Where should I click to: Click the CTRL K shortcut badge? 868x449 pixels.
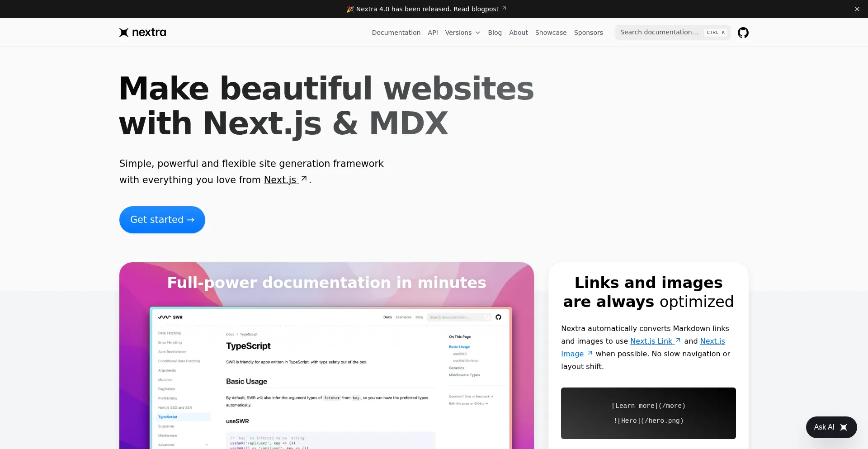716,33
